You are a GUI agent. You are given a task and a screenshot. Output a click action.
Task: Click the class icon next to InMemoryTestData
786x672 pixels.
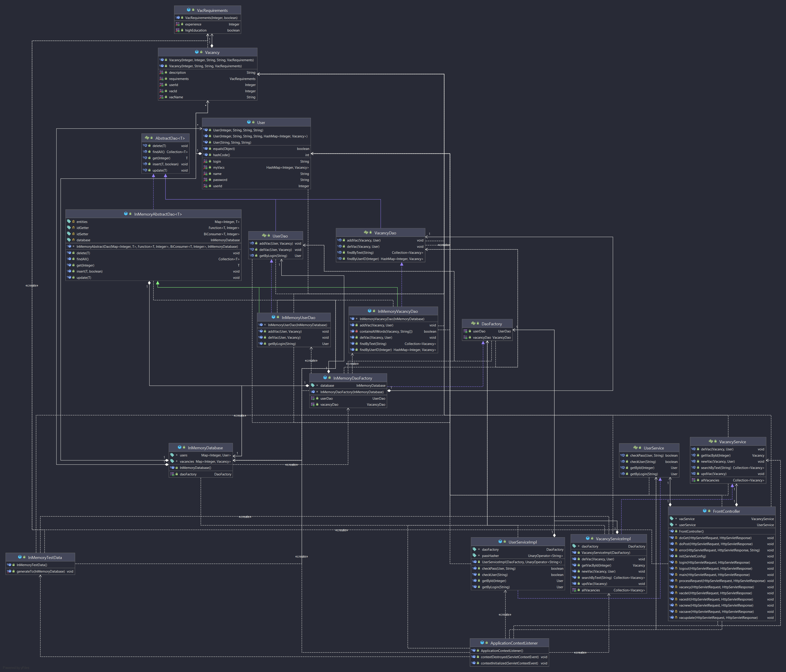click(20, 557)
